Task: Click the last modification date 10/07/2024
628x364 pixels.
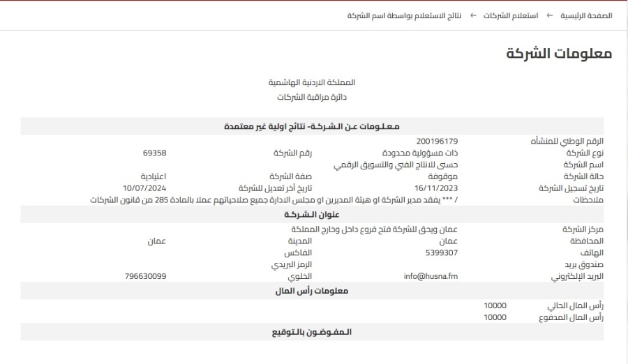Action: [x=144, y=188]
